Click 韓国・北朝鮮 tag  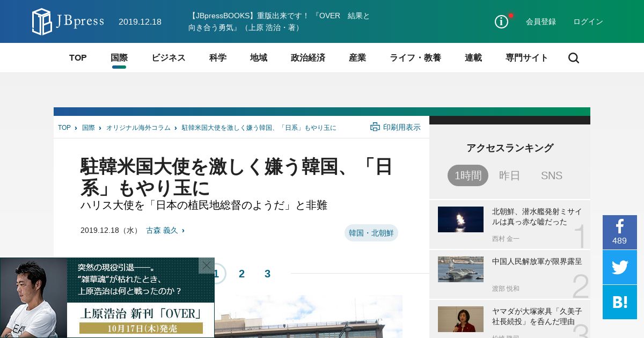click(x=371, y=233)
